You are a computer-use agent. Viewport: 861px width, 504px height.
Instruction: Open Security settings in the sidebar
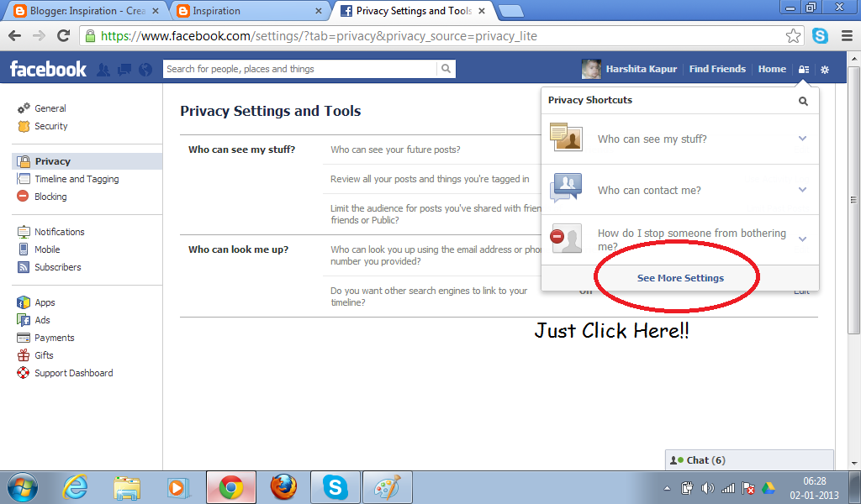click(50, 126)
